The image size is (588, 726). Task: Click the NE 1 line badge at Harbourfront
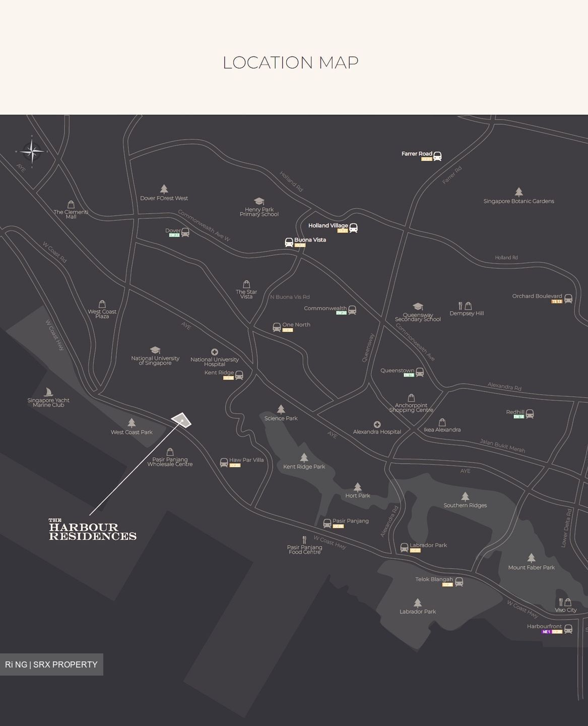(x=546, y=632)
